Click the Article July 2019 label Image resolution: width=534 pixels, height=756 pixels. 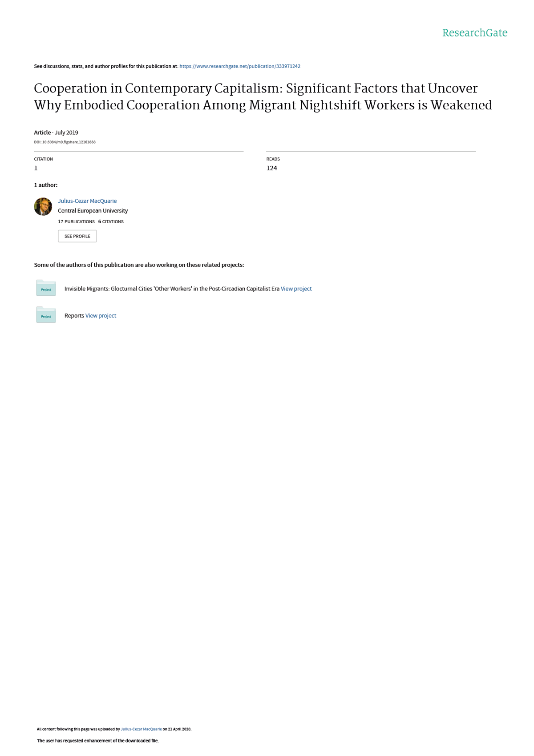pos(56,133)
